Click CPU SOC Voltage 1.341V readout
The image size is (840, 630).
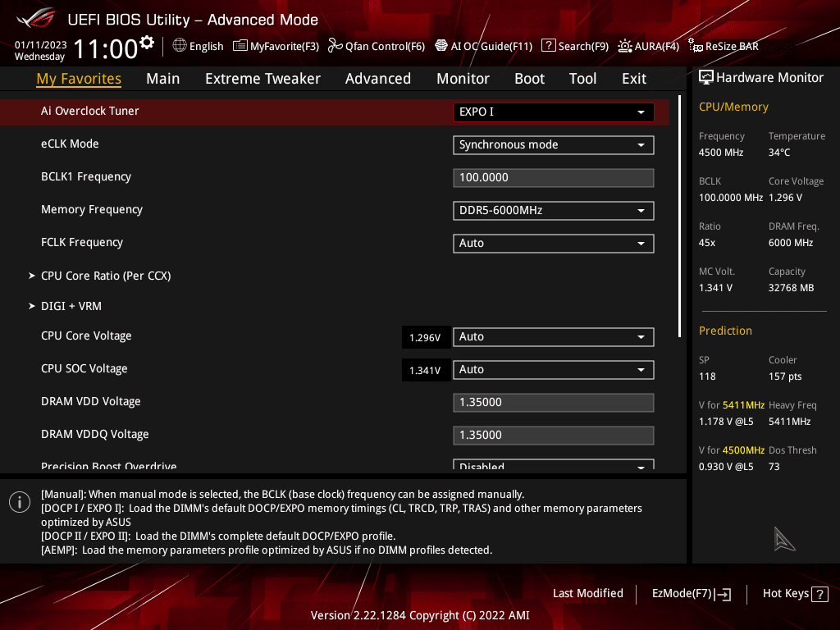[425, 370]
